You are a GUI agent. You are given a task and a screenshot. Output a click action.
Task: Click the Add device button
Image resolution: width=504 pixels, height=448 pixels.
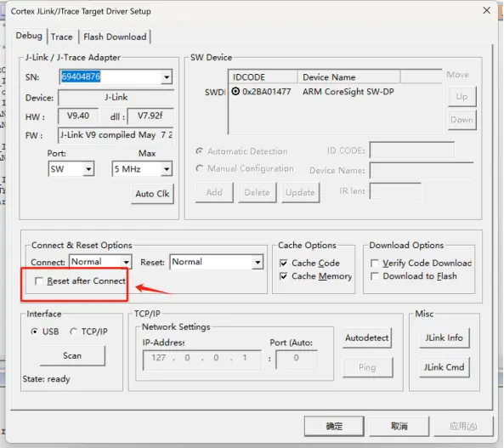tap(214, 193)
